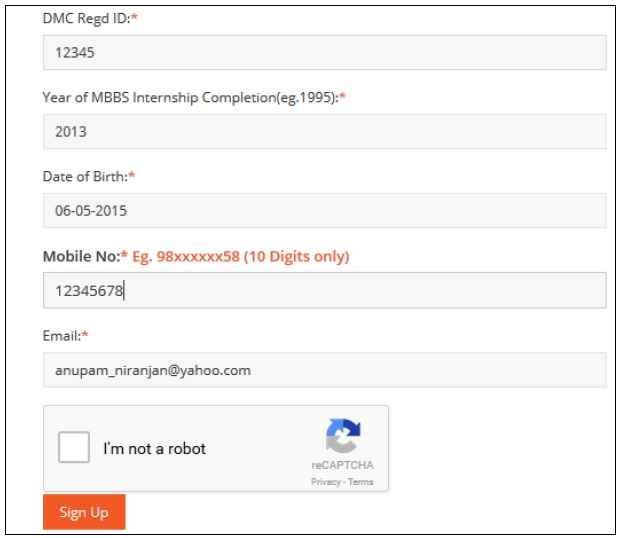Click the Email label text
The width and height of the screenshot is (621, 538).
[x=60, y=335]
